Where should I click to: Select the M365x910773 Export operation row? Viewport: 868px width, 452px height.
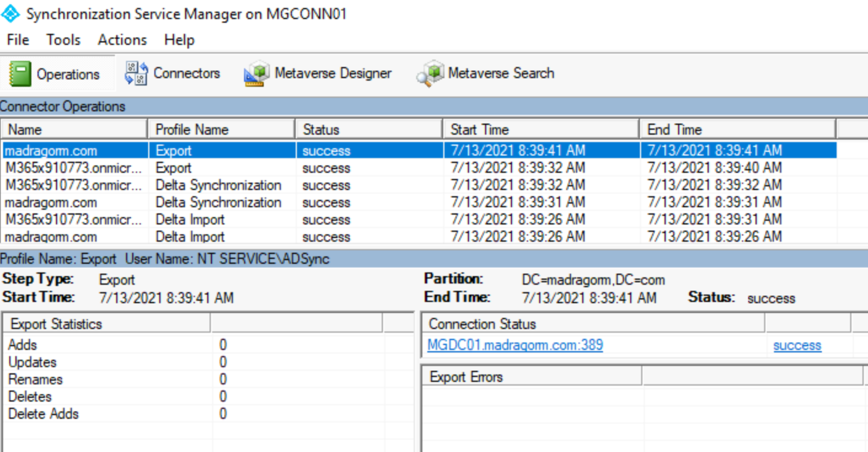point(74,168)
